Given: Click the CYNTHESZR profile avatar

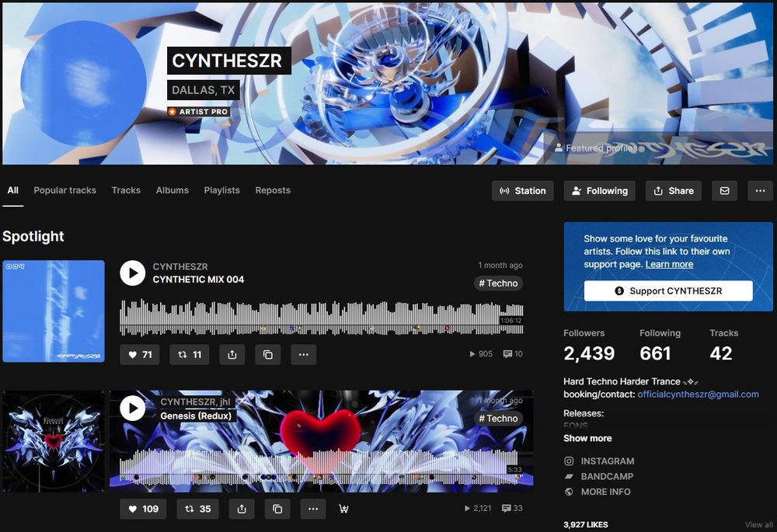Looking at the screenshot, I should pos(84,83).
